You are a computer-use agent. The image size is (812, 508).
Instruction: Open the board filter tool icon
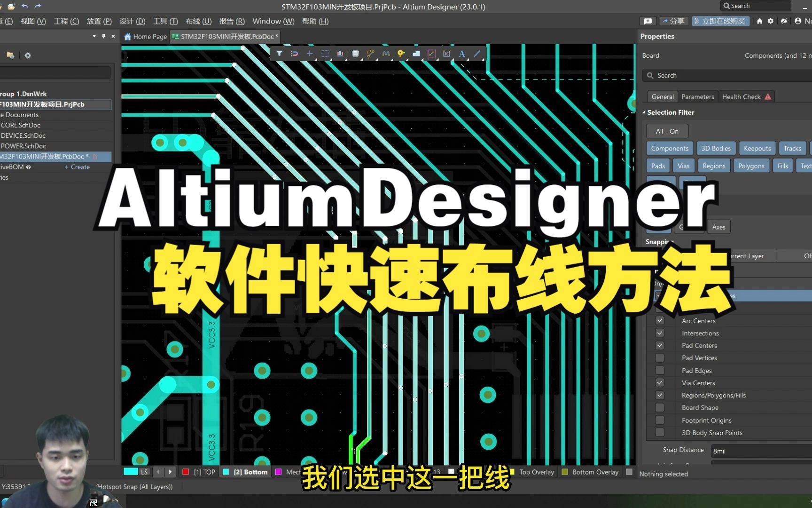(280, 53)
